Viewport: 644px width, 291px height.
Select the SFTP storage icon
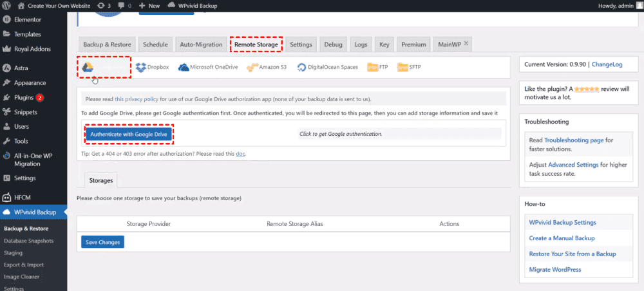pos(409,67)
